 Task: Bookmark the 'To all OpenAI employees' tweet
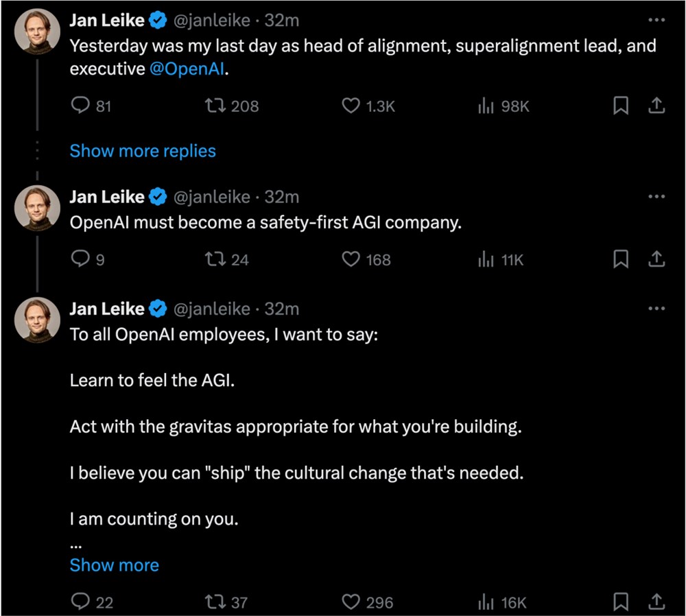(620, 602)
